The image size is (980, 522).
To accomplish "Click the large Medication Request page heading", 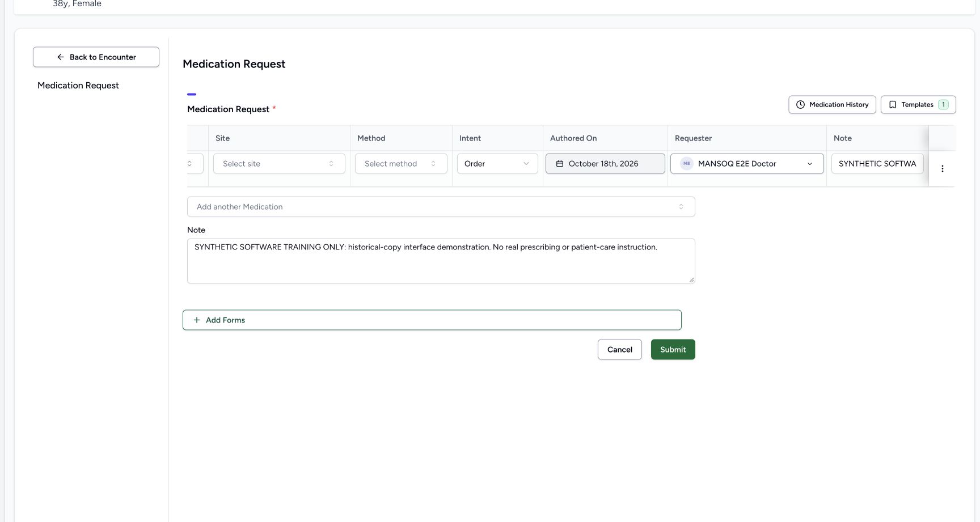I will click(234, 64).
